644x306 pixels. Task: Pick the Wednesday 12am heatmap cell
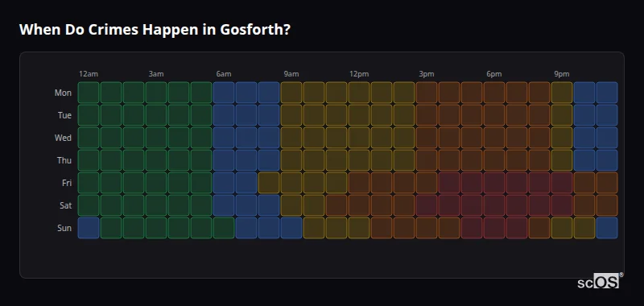click(x=89, y=138)
